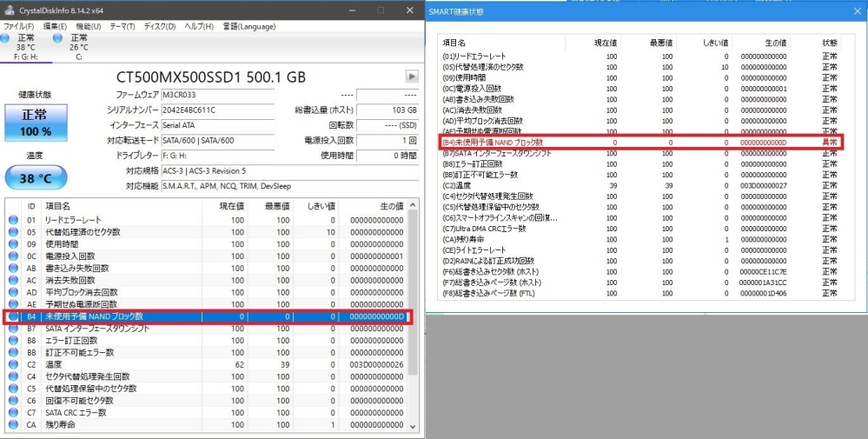Viewport: 868px width, 439px height.
Task: Open the ヘルプ(H) menu
Action: pos(199,27)
